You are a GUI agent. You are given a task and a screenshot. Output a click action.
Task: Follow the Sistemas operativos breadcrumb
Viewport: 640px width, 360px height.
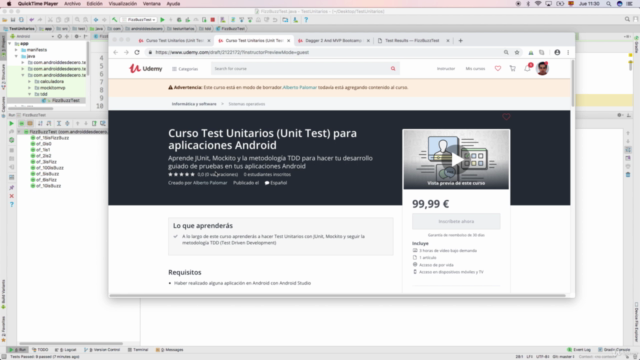[247, 104]
